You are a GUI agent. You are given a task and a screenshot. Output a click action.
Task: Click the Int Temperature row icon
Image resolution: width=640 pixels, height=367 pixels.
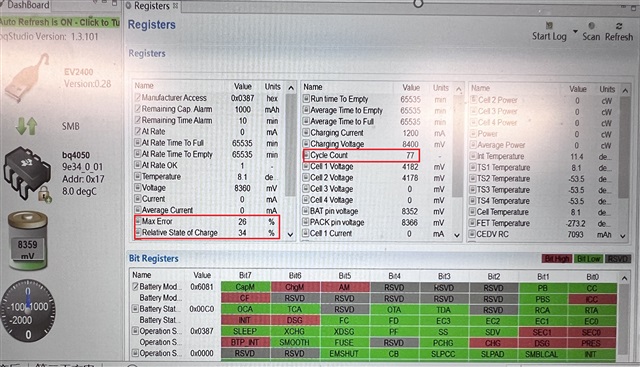[x=473, y=156]
